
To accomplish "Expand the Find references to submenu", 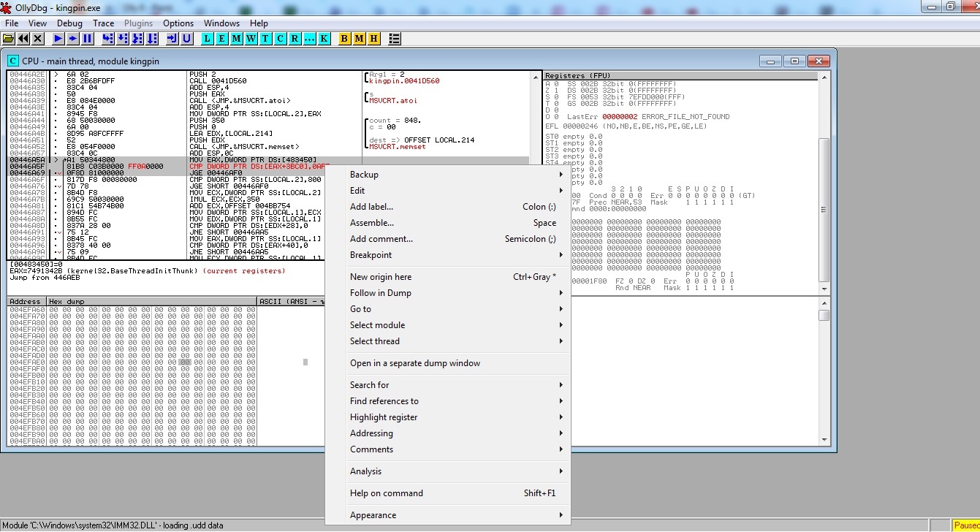I will tap(447, 401).
